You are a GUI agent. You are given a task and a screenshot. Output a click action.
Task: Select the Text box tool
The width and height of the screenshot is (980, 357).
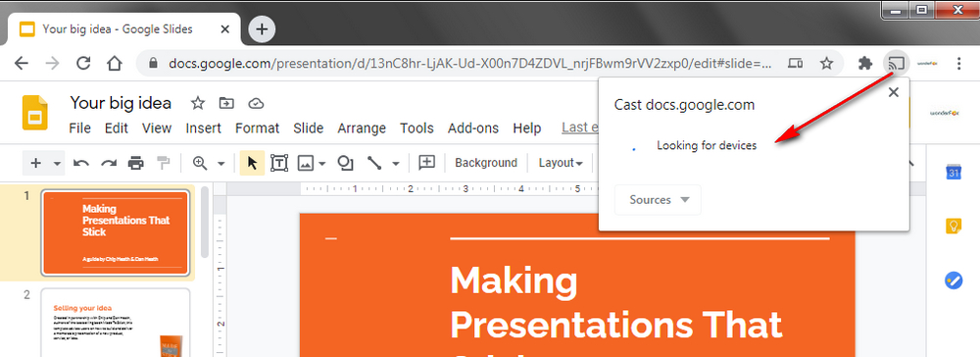pyautogui.click(x=278, y=163)
